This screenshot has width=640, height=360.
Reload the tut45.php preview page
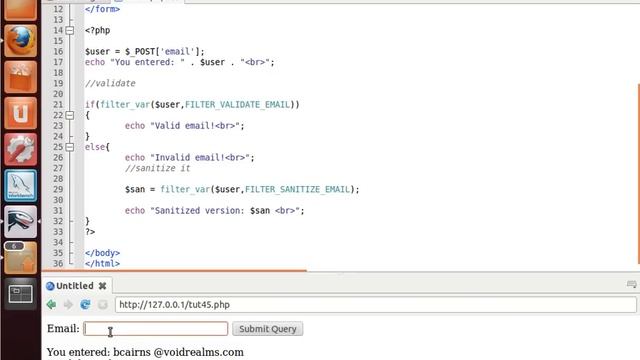(85, 304)
